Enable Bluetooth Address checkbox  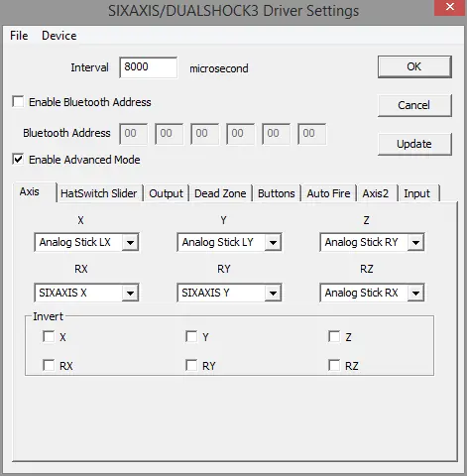coord(18,101)
